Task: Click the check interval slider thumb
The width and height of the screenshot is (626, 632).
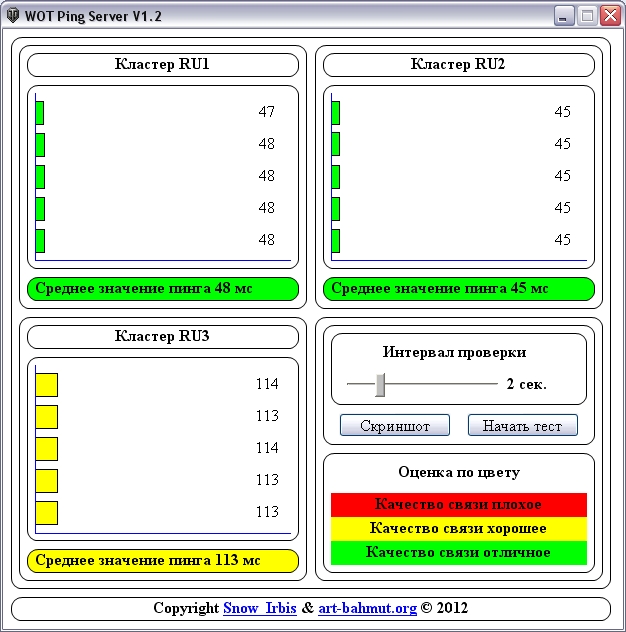Action: pos(380,385)
